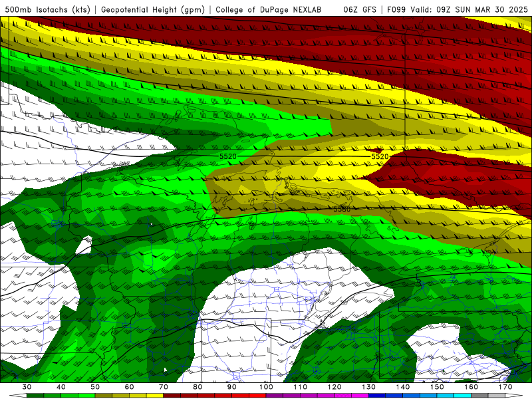This screenshot has height=399, width=532.
Task: Click the 160 value on the color scale
Action: click(471, 387)
